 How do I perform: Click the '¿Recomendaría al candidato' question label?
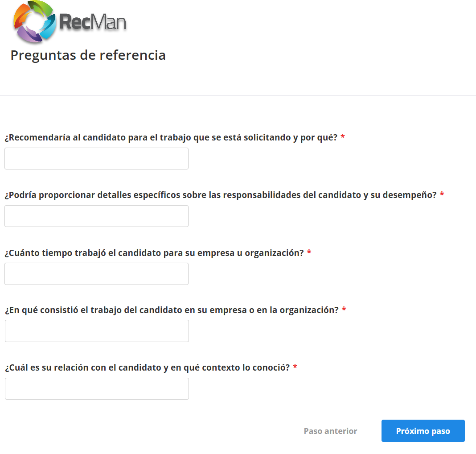[x=171, y=137]
